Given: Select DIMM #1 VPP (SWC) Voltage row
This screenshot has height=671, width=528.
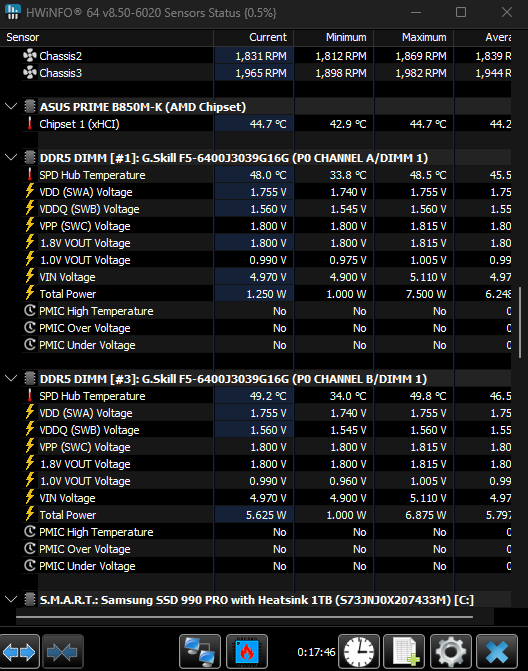Looking at the screenshot, I should [x=267, y=226].
